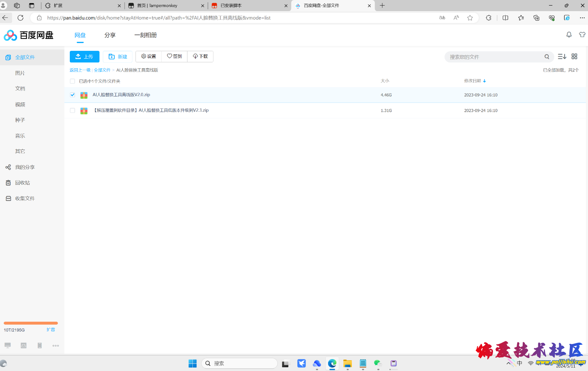Switch to grid view layout icon
588x371 pixels.
pos(574,56)
